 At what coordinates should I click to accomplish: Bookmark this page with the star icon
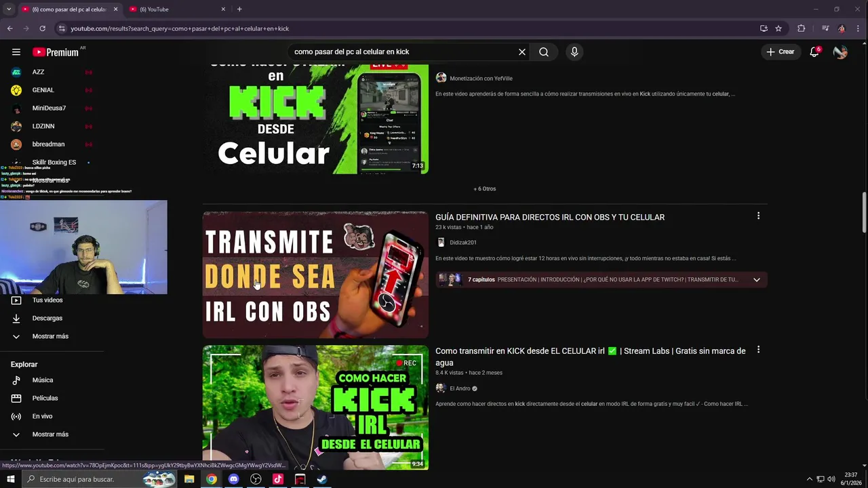(778, 28)
